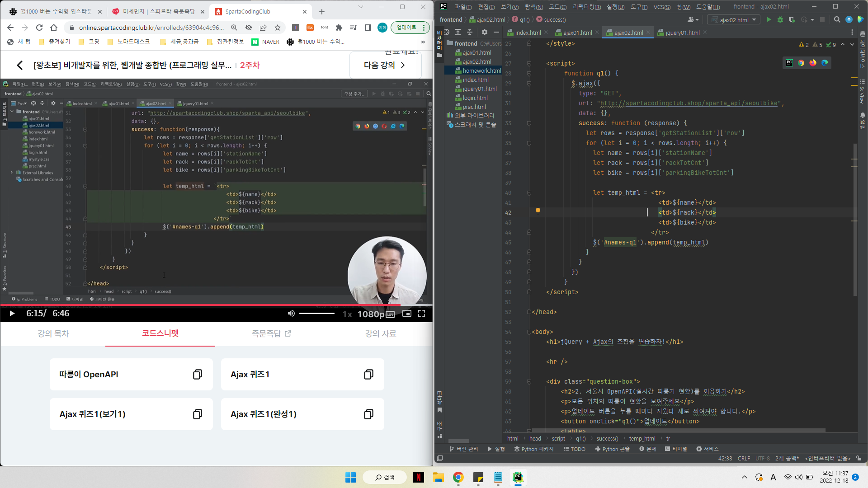This screenshot has width=868, height=488.
Task: Open Windows Start menu
Action: point(350,477)
